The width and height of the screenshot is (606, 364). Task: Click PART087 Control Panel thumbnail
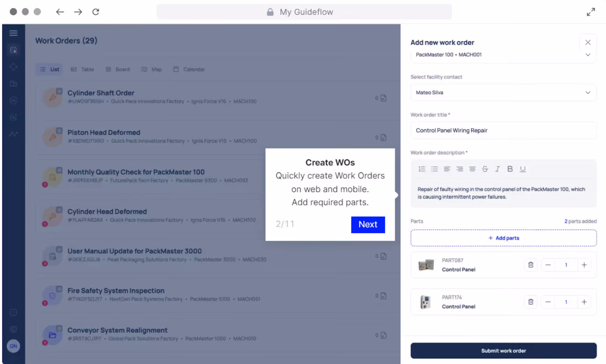pyautogui.click(x=426, y=265)
